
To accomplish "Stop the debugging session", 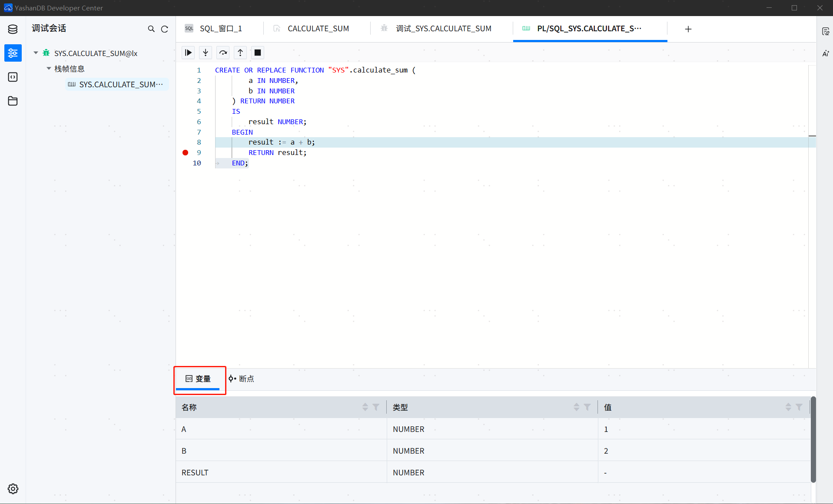I will click(x=258, y=53).
